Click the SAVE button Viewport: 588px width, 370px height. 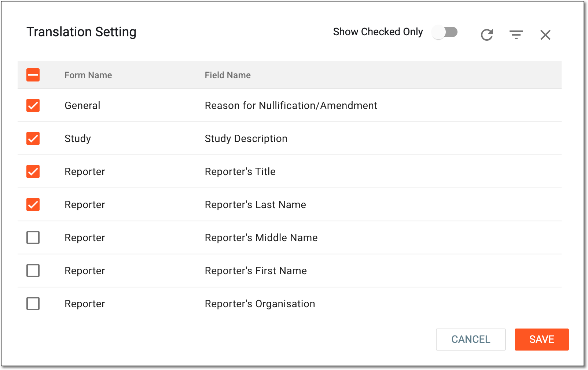[541, 340]
